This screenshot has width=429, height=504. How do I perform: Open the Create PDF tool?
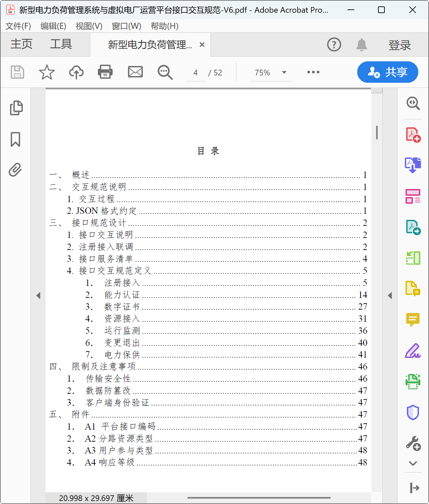(413, 135)
